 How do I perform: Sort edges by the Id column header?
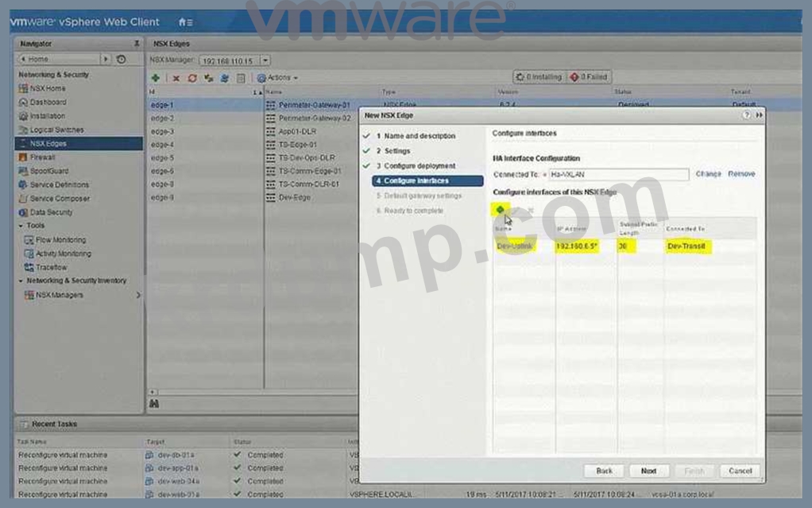click(206, 91)
